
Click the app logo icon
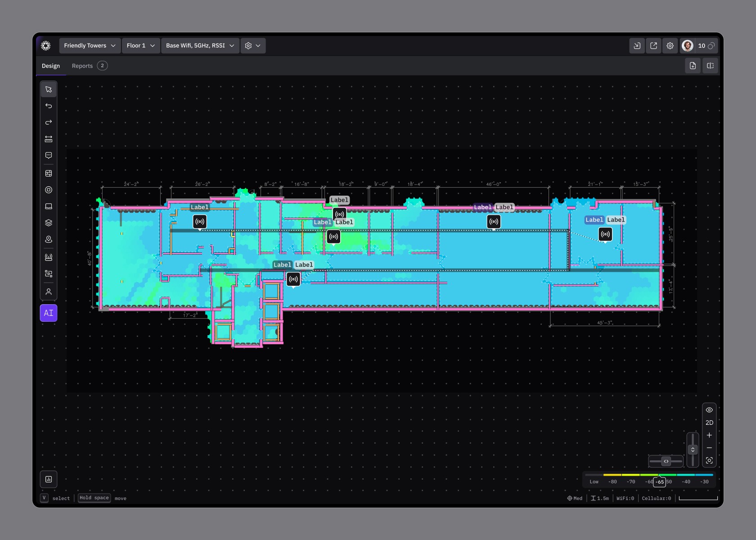coord(46,45)
